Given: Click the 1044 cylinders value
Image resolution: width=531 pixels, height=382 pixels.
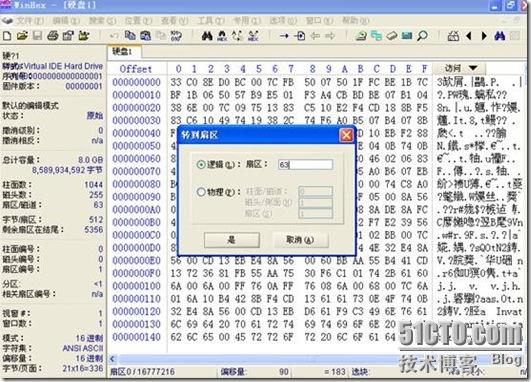Looking at the screenshot, I should (x=93, y=185).
